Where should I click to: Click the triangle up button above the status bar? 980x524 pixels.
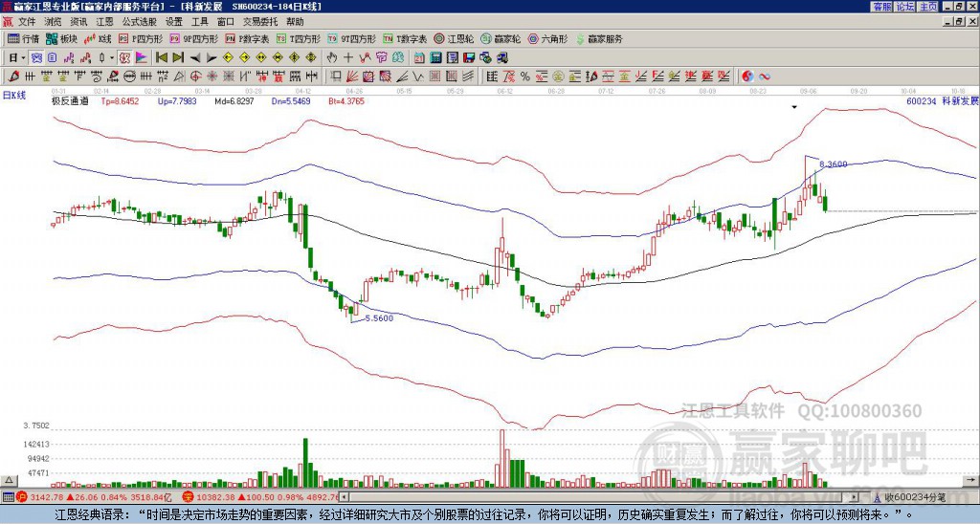tap(8, 480)
